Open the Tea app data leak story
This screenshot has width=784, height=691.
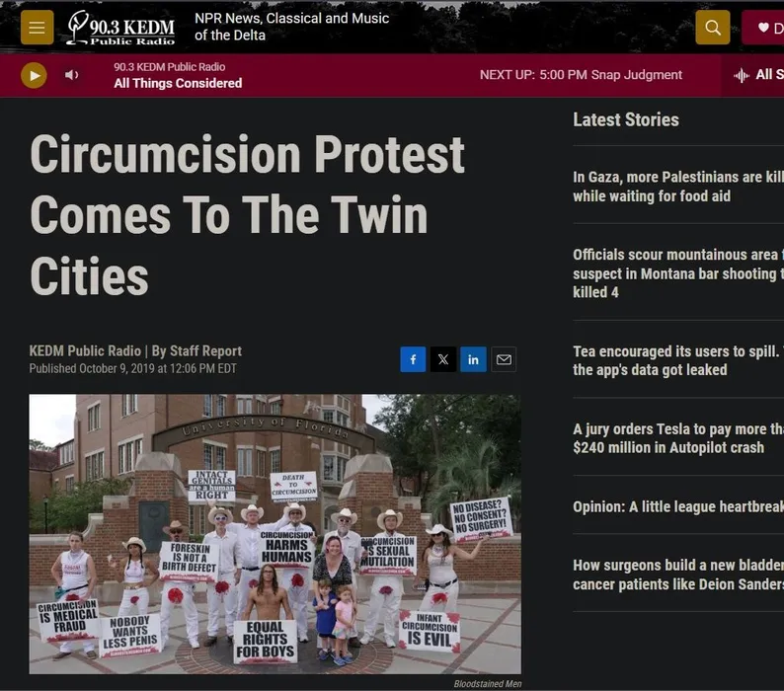[678, 360]
